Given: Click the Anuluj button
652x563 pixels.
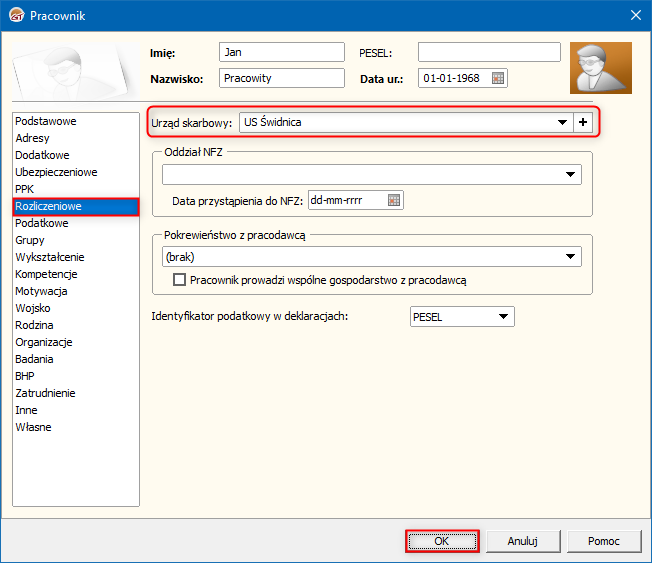Looking at the screenshot, I should pos(523,541).
